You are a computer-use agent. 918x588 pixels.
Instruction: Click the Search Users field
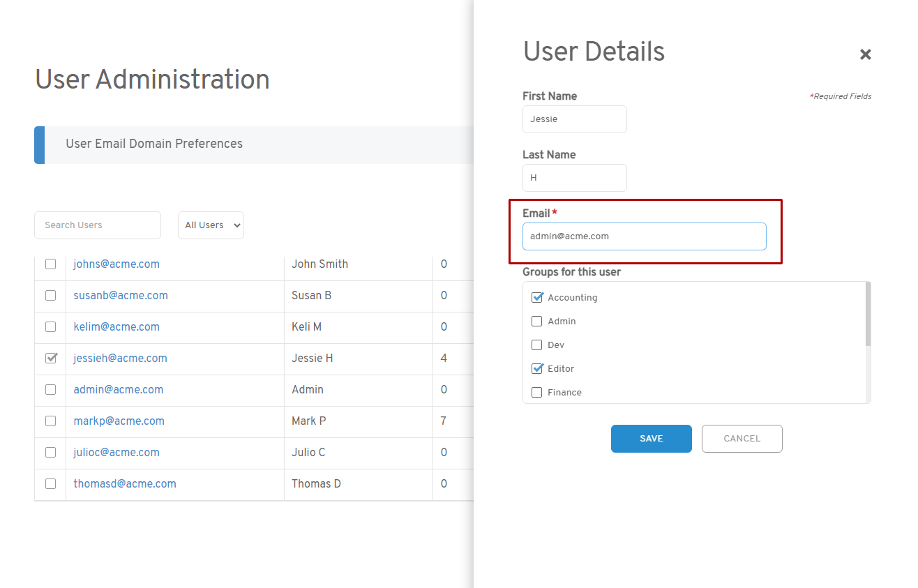[x=98, y=225]
